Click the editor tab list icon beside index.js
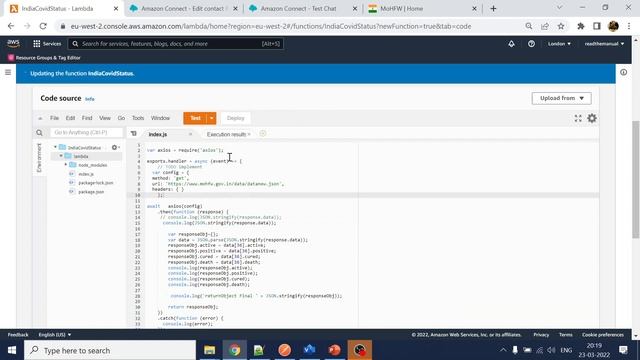This screenshot has width=640, height=360. click(x=133, y=133)
